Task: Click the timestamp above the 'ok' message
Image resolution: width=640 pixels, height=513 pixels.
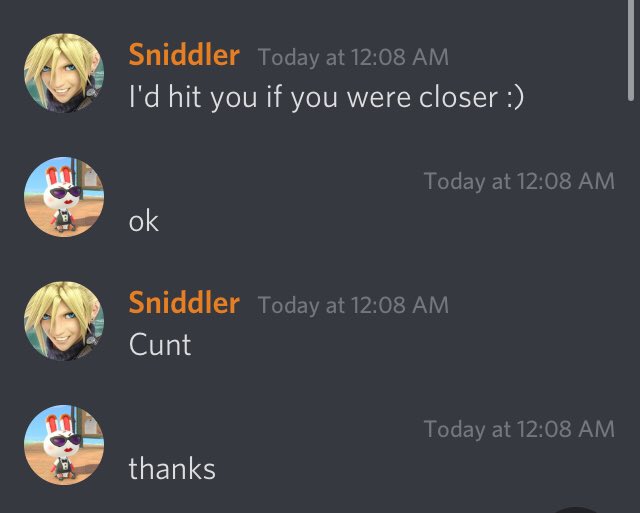Action: [519, 181]
